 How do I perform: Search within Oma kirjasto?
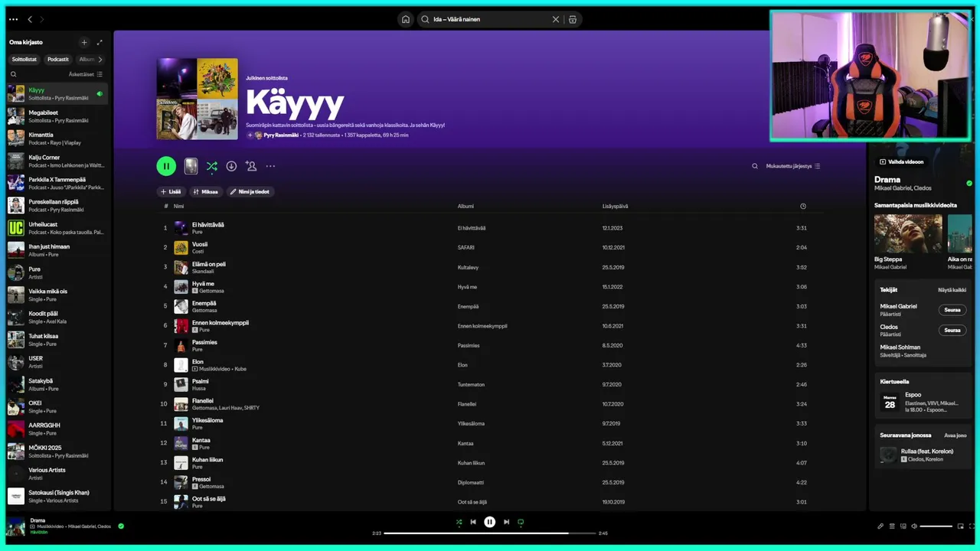(x=13, y=74)
